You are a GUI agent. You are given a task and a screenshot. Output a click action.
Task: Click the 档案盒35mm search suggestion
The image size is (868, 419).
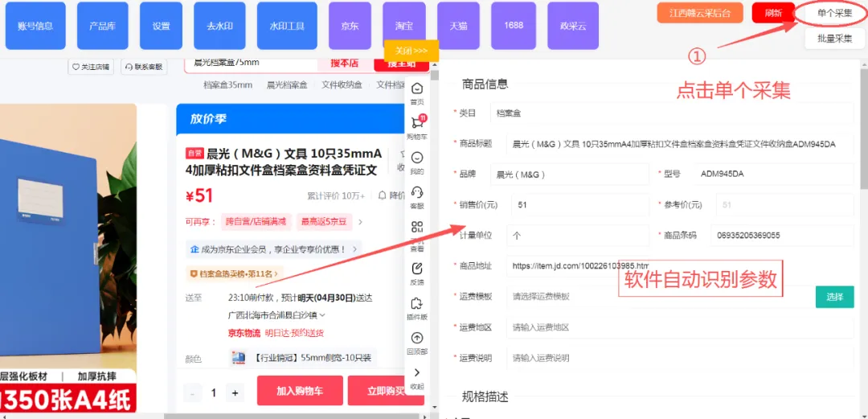point(227,84)
